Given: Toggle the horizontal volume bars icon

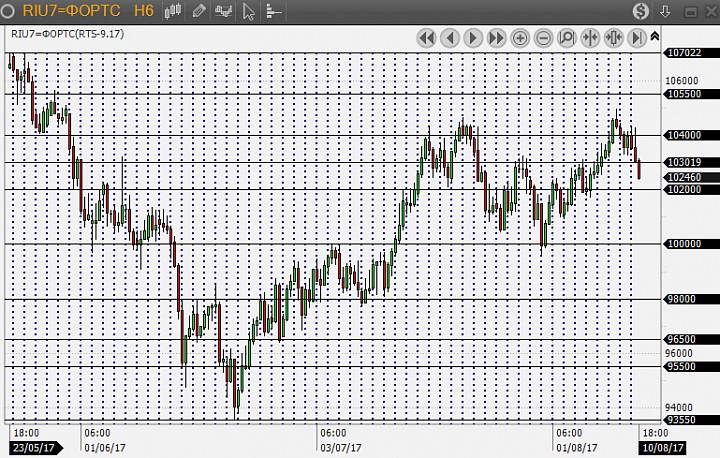Looking at the screenshot, I should pos(273,11).
